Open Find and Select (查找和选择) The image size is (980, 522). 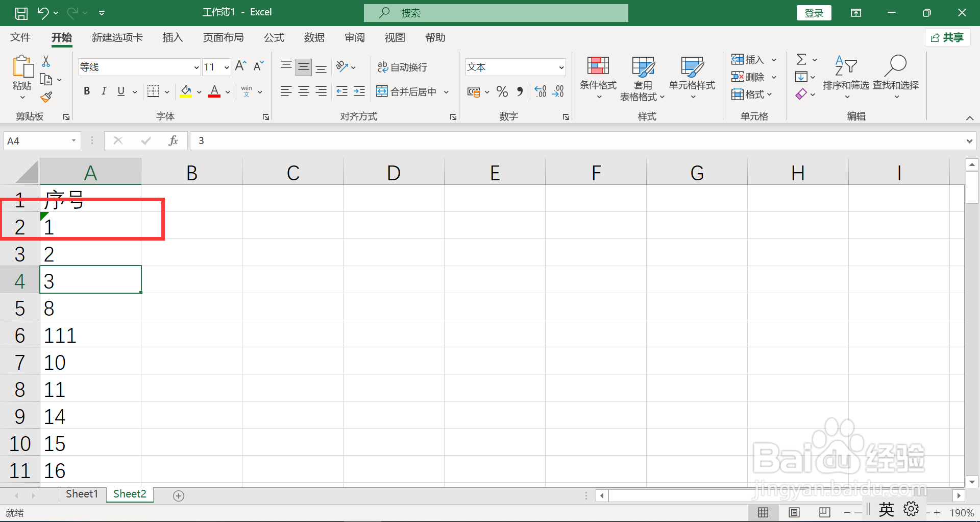tap(896, 77)
